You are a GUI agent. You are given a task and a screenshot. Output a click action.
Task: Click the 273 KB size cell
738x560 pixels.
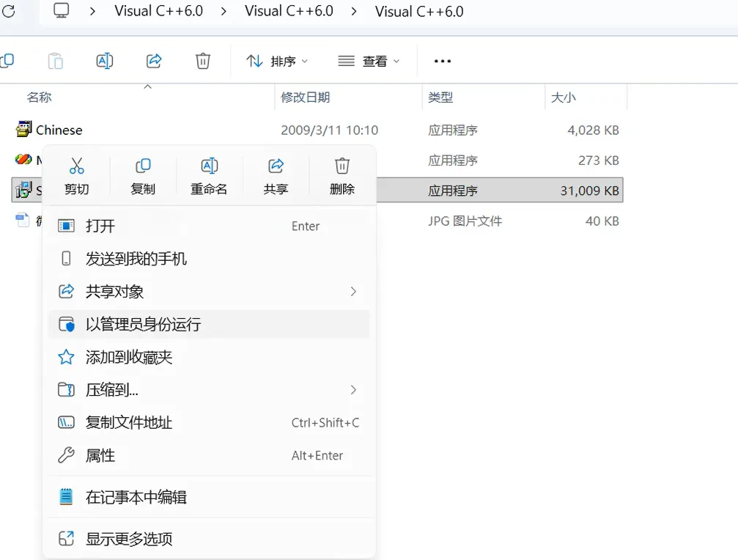point(598,161)
